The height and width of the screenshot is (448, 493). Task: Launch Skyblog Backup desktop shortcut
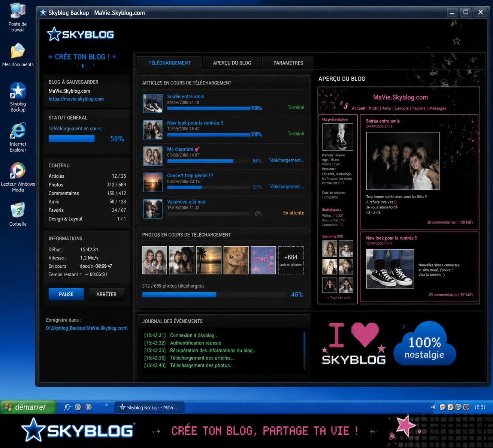pos(18,97)
